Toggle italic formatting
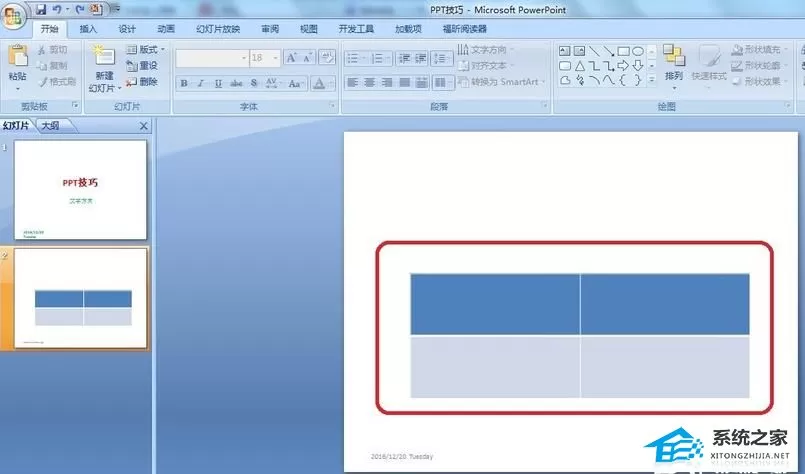This screenshot has height=474, width=805. (201, 83)
